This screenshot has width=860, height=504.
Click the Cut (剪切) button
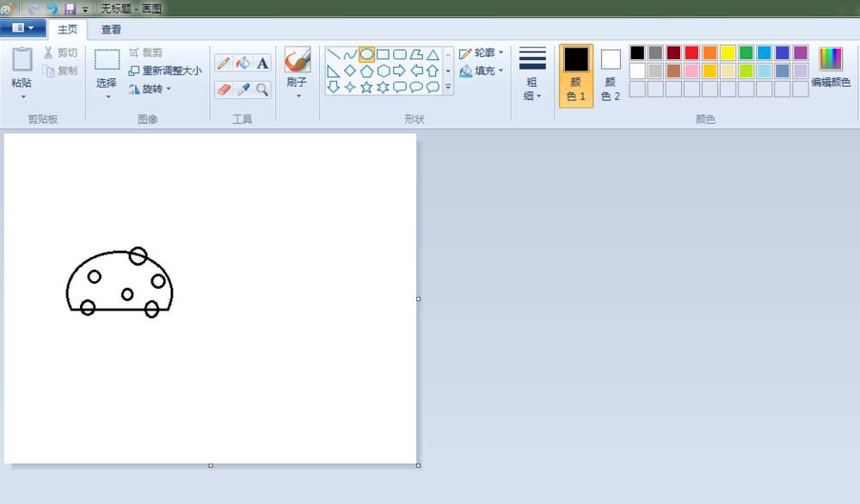click(x=60, y=52)
